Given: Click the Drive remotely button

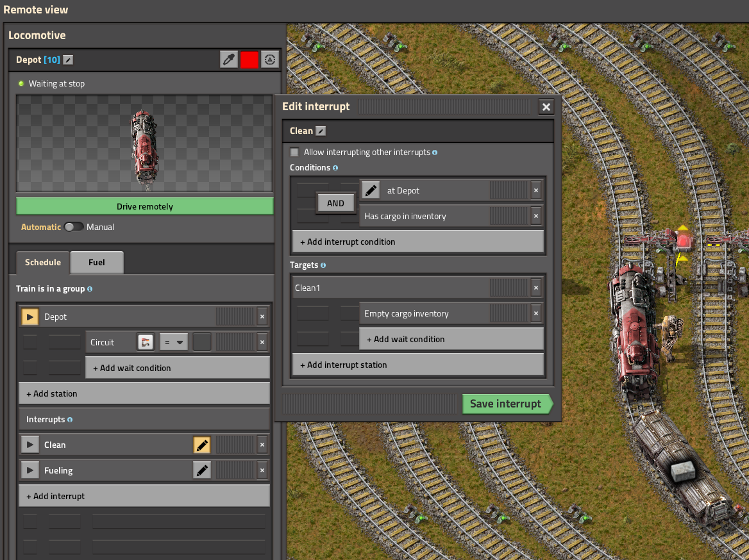Looking at the screenshot, I should [x=145, y=206].
